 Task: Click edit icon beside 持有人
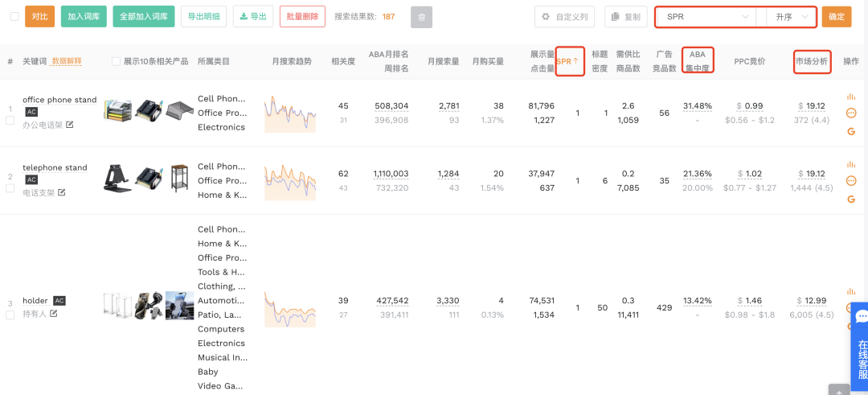tap(54, 314)
